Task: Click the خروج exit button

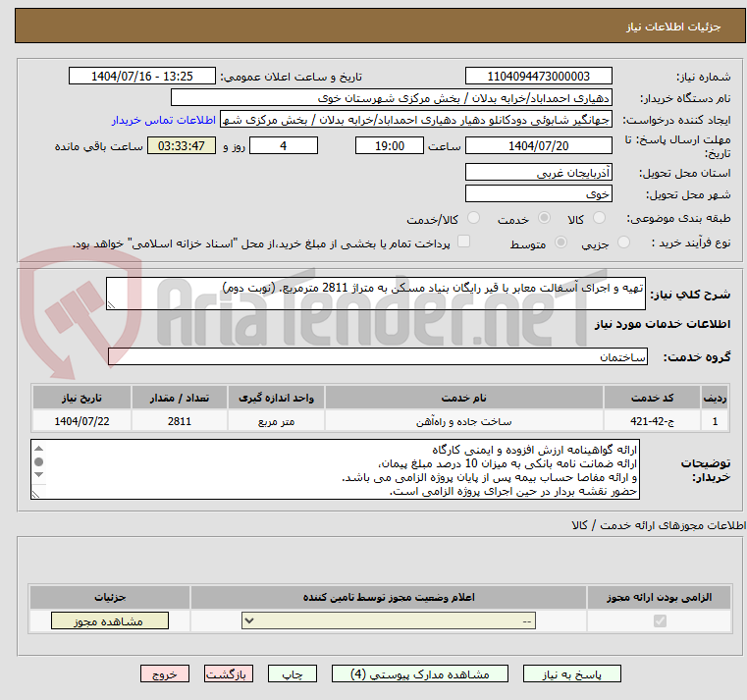Action: tap(164, 674)
